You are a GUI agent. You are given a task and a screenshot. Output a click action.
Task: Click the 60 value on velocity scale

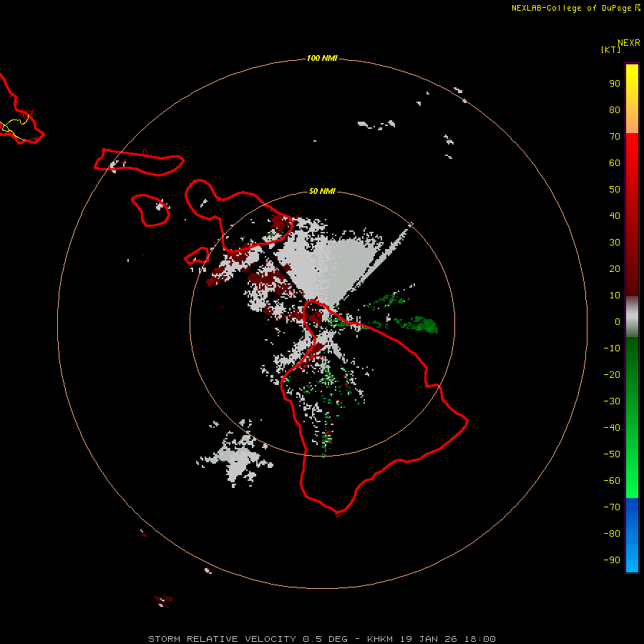[x=615, y=162]
